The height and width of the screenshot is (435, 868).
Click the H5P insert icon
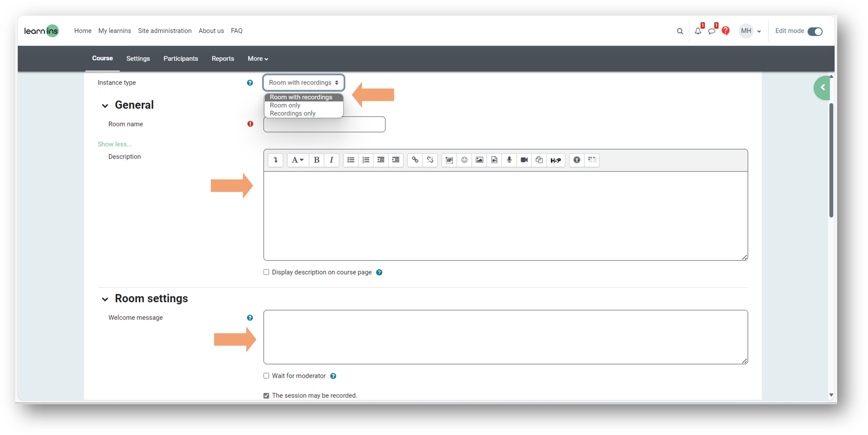click(556, 160)
